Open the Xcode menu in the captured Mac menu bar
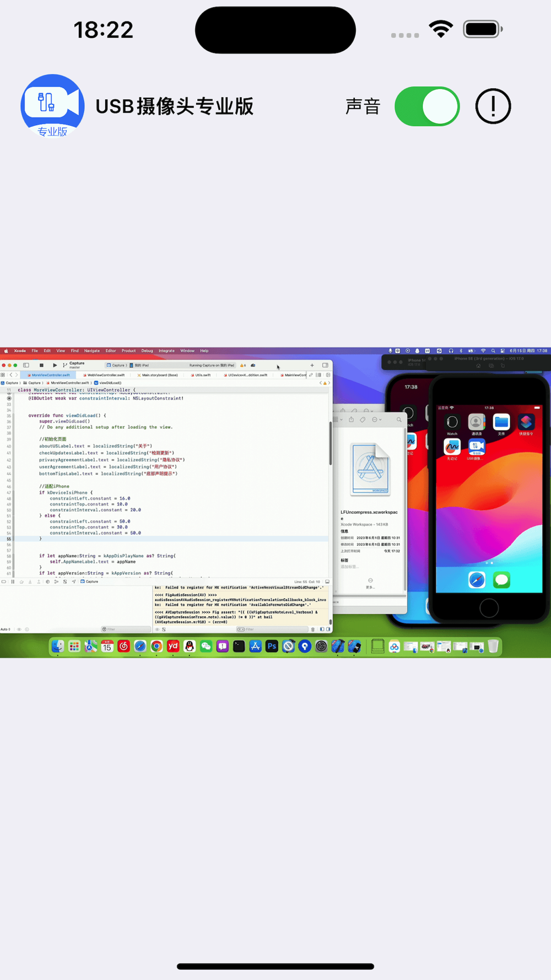The height and width of the screenshot is (980, 551). point(20,351)
